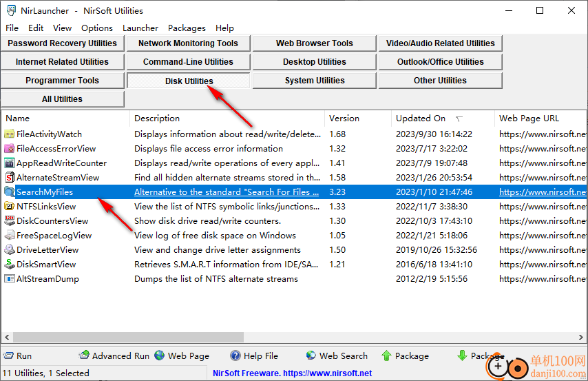Click the NTFSLinksView utility icon
The image size is (588, 381).
pos(10,207)
